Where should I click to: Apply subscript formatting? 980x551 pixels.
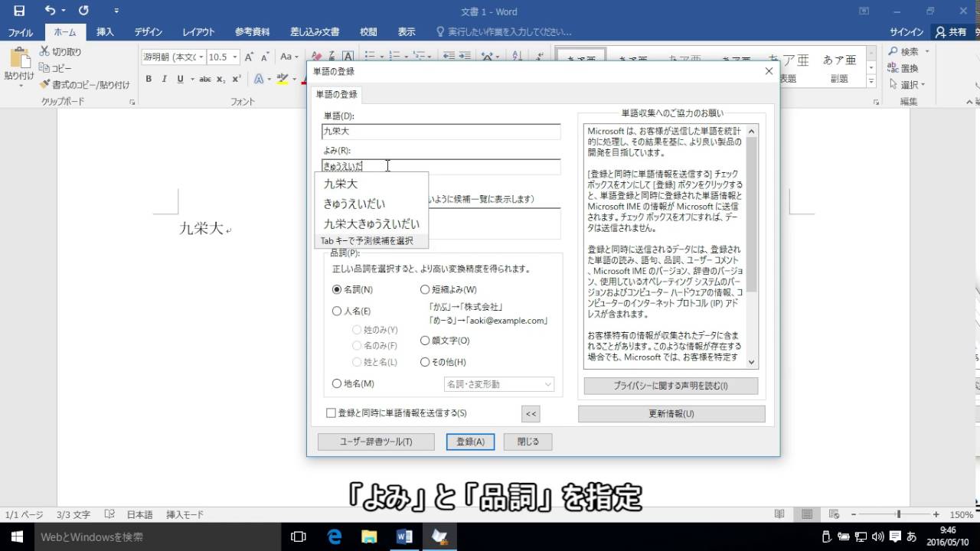[220, 79]
